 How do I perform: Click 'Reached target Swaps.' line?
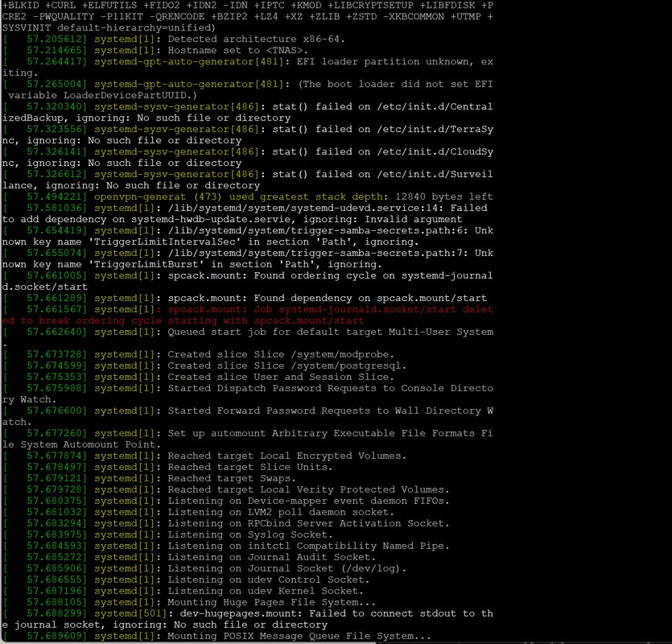coord(232,477)
